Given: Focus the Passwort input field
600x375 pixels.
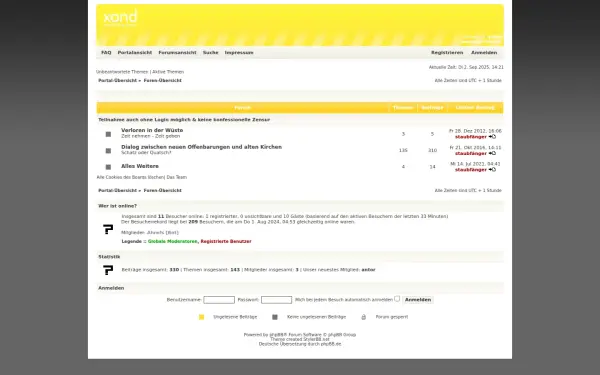Looking at the screenshot, I should click(x=276, y=300).
